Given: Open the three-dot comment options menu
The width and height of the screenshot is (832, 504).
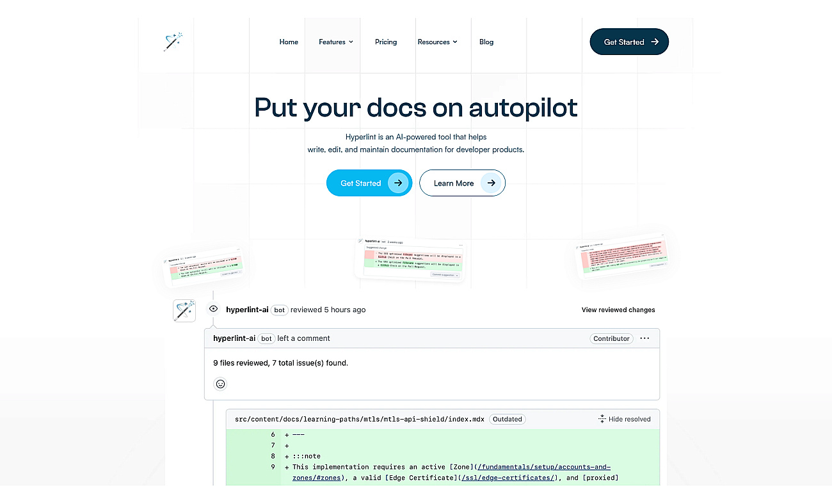Looking at the screenshot, I should coord(644,338).
